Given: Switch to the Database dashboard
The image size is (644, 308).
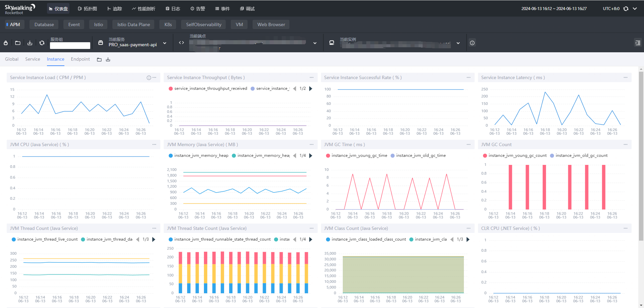Looking at the screenshot, I should [44, 24].
